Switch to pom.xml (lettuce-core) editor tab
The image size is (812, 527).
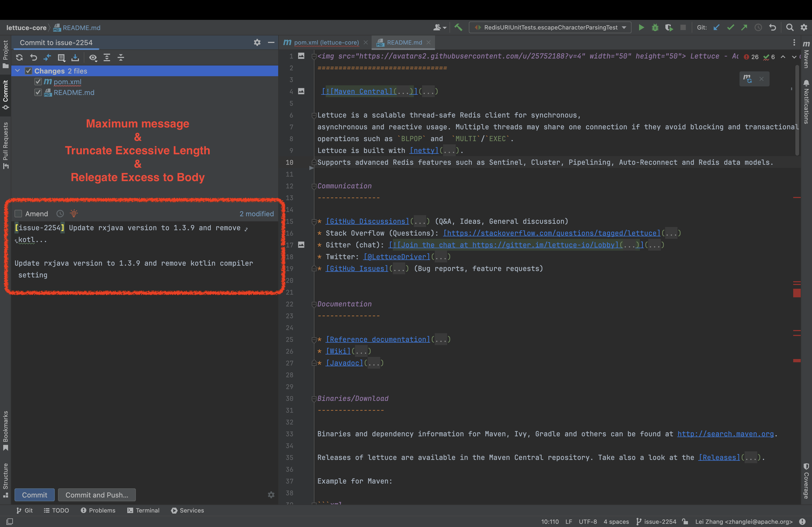tap(326, 43)
